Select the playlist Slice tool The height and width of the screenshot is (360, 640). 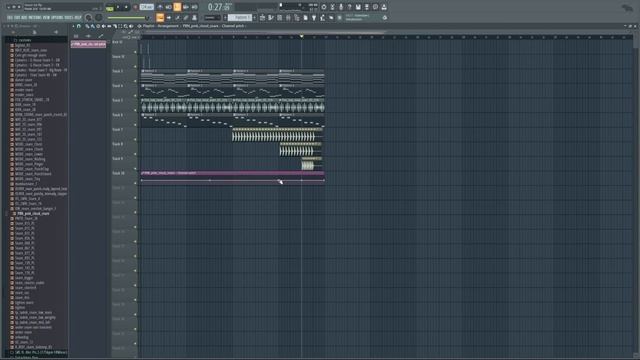(115, 26)
